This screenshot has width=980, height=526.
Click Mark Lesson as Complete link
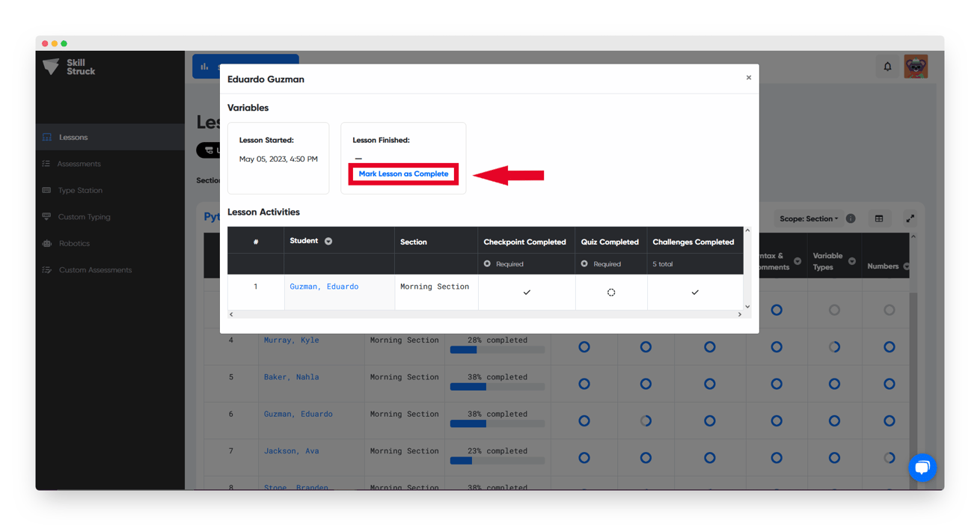click(403, 174)
